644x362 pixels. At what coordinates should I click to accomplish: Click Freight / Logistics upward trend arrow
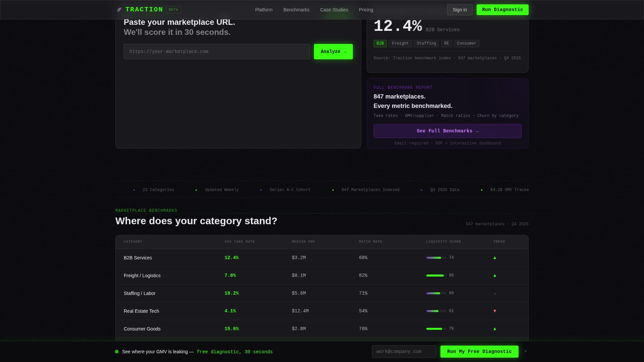[495, 276]
